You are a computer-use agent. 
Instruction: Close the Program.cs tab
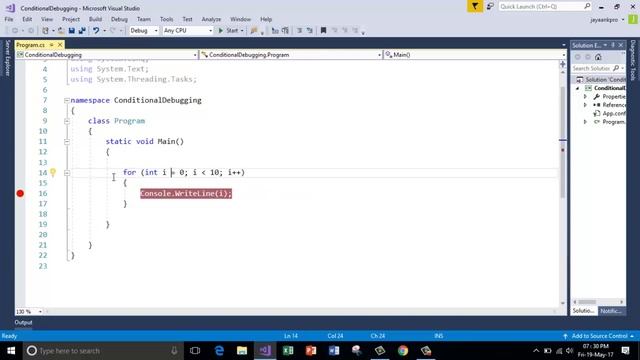click(60, 44)
